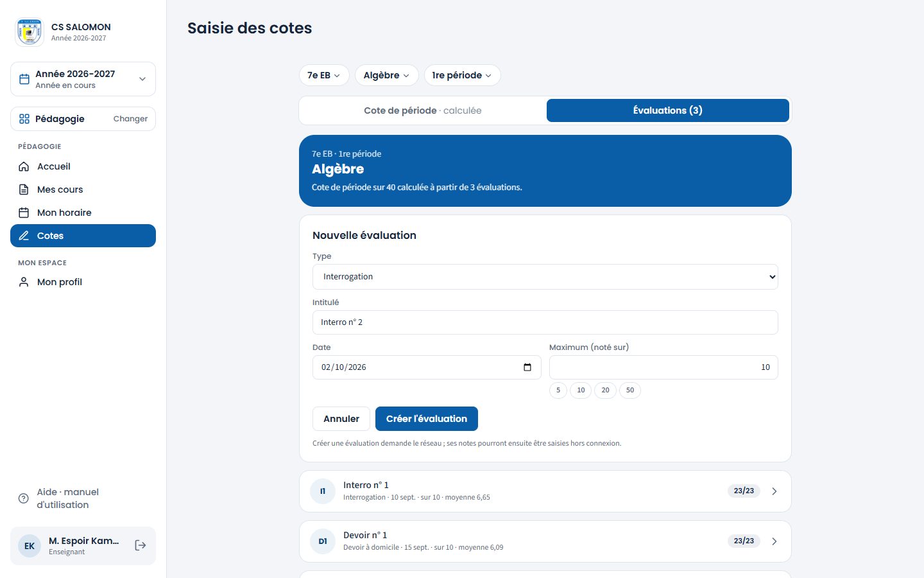Click the Annuler button
Screen dimensions: 924x578
341,419
